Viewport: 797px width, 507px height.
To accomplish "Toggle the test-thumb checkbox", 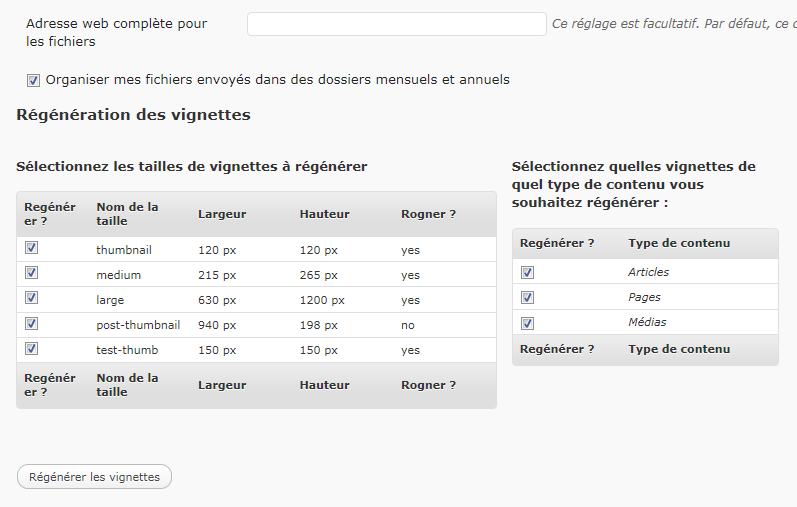I will [x=32, y=348].
